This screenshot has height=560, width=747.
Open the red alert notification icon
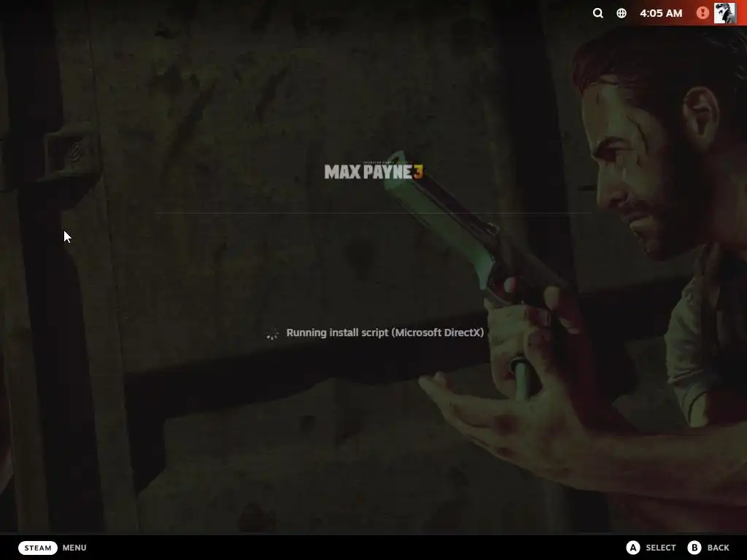[703, 13]
